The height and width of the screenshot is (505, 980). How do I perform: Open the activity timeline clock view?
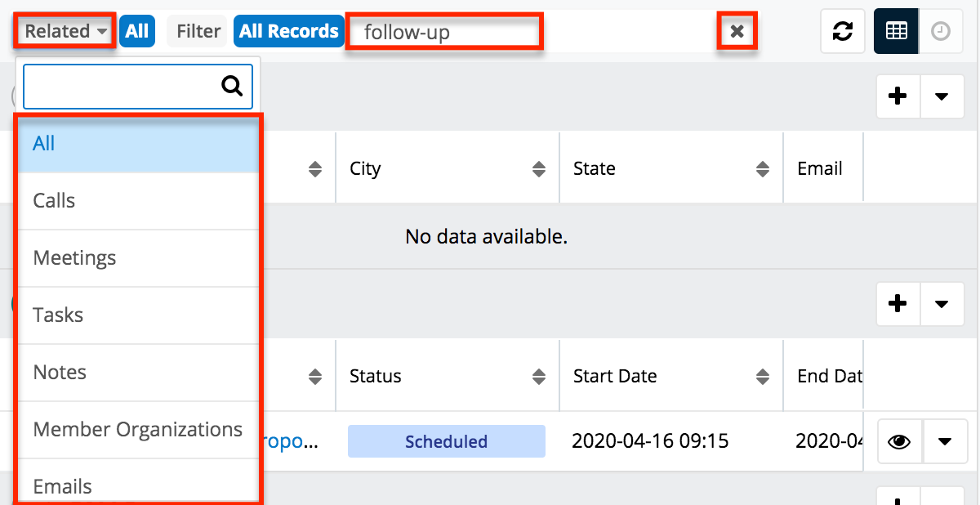(x=940, y=31)
